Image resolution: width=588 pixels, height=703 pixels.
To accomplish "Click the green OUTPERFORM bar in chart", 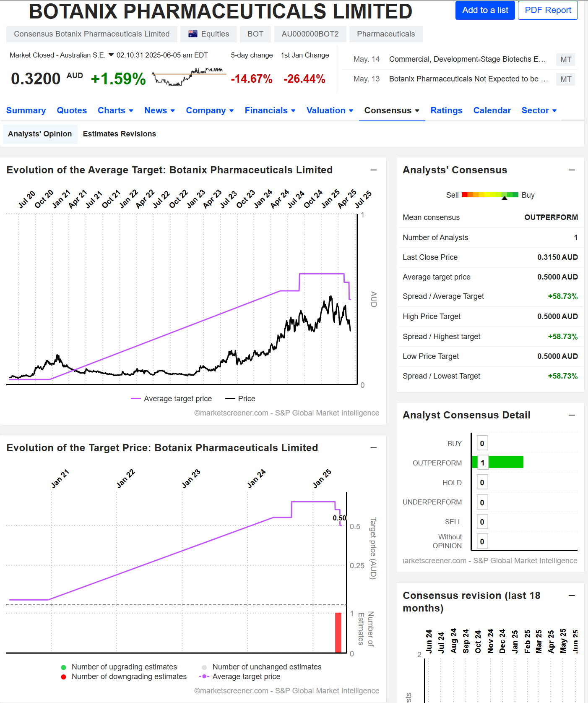I will coord(505,462).
